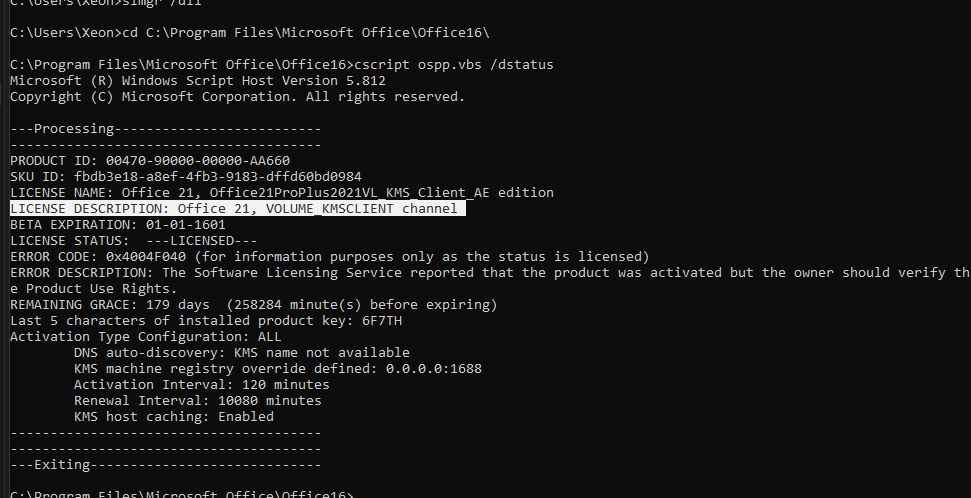971x498 pixels.
Task: Click the ---Processing--- line
Action: [x=165, y=129]
